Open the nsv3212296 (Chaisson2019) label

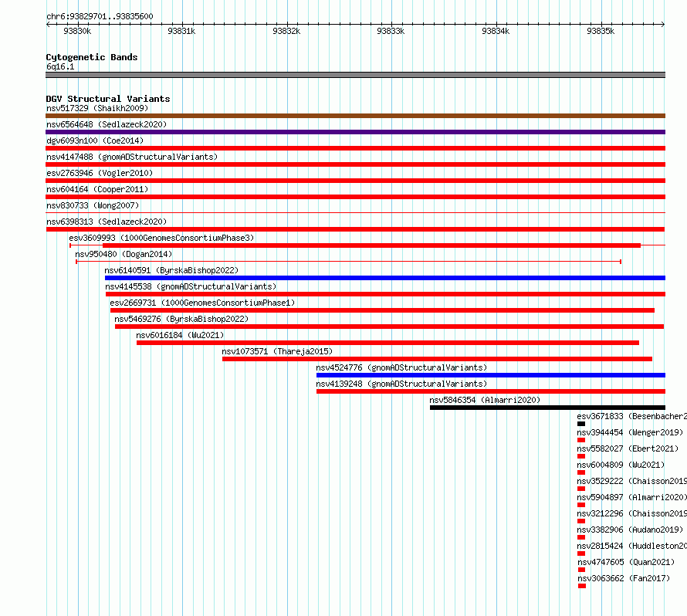[631, 513]
